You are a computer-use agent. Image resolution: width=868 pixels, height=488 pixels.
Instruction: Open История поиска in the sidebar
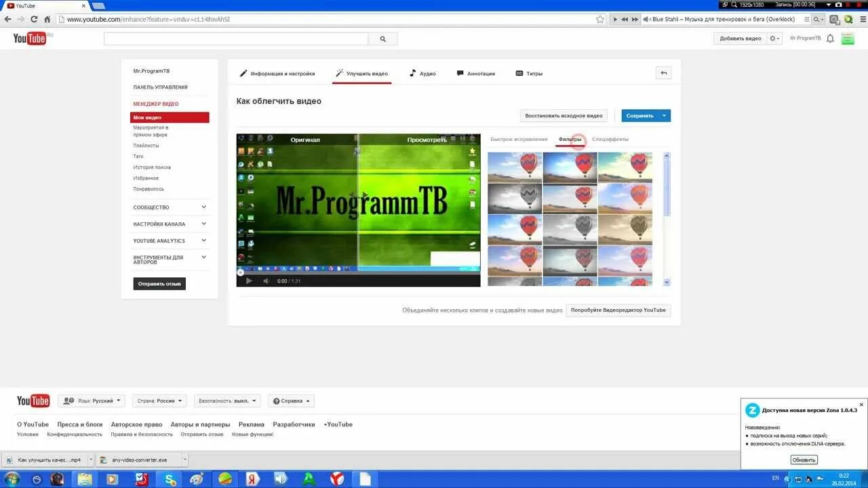[152, 167]
